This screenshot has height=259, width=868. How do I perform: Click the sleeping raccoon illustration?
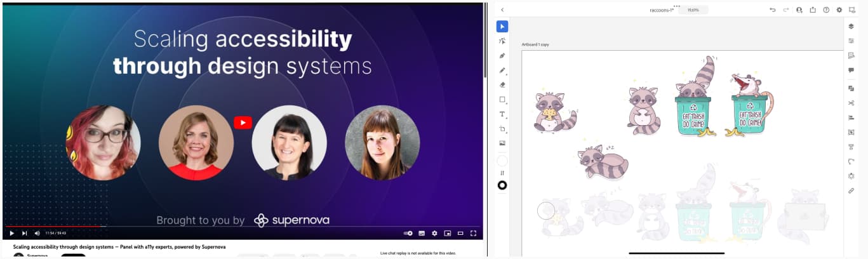(x=603, y=162)
